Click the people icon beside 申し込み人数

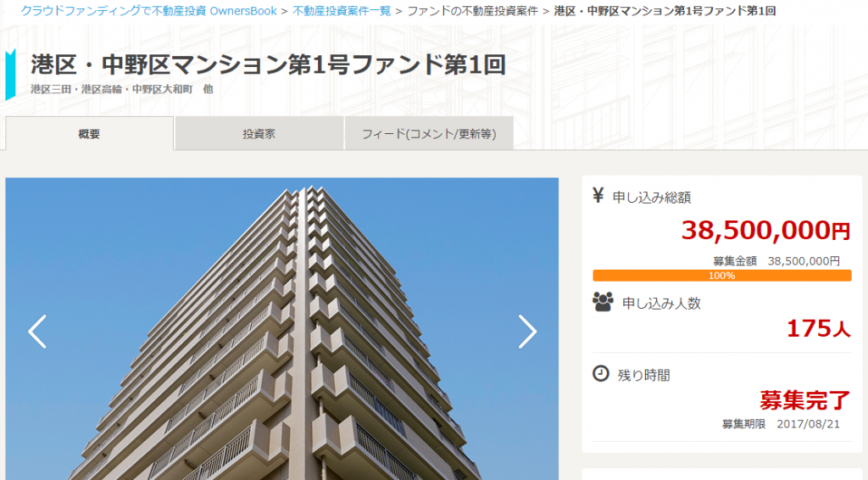pyautogui.click(x=603, y=302)
